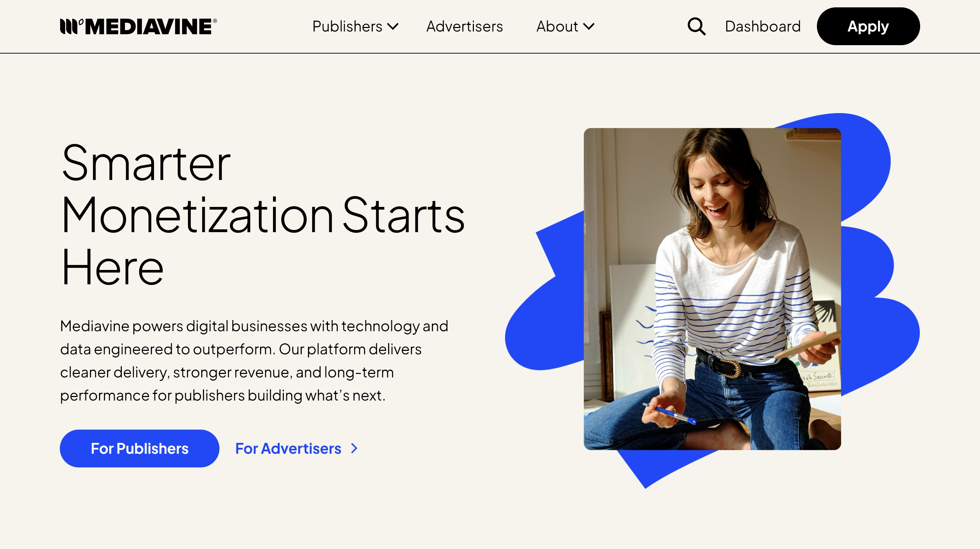The image size is (980, 549).
Task: Go to the Advertisers page
Action: [x=464, y=26]
